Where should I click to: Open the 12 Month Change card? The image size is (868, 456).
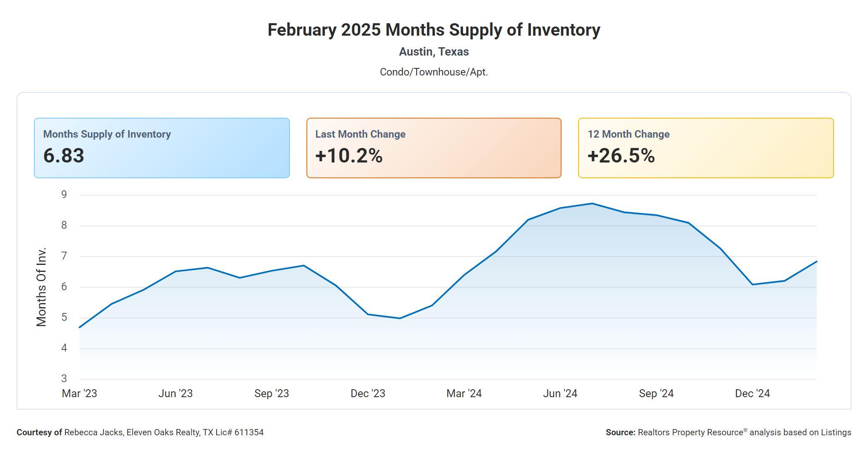706,148
